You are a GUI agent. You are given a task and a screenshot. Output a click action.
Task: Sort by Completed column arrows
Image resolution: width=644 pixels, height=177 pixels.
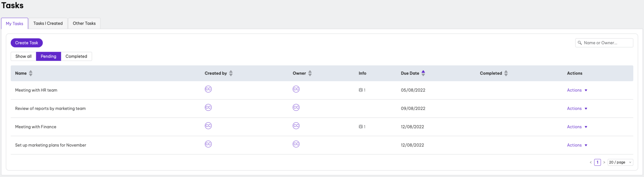506,73
